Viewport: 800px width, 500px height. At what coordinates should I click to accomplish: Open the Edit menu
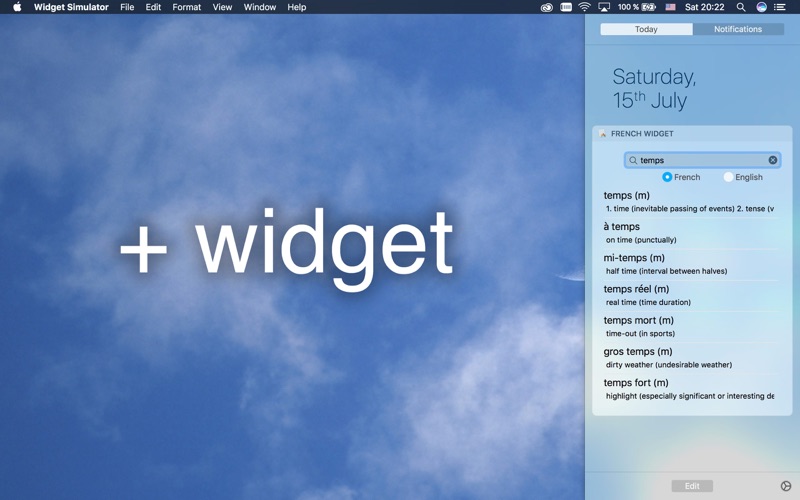coord(153,7)
